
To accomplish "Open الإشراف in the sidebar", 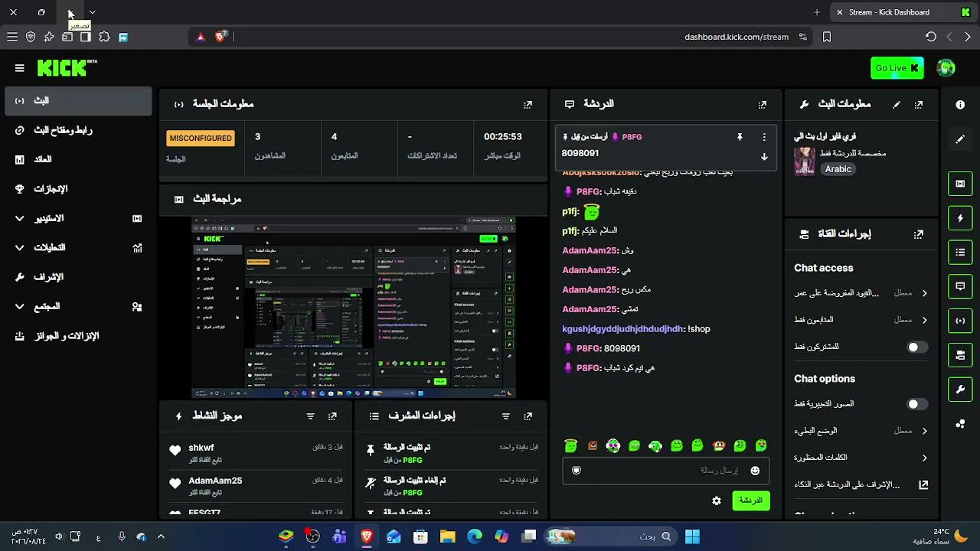I will 78,277.
